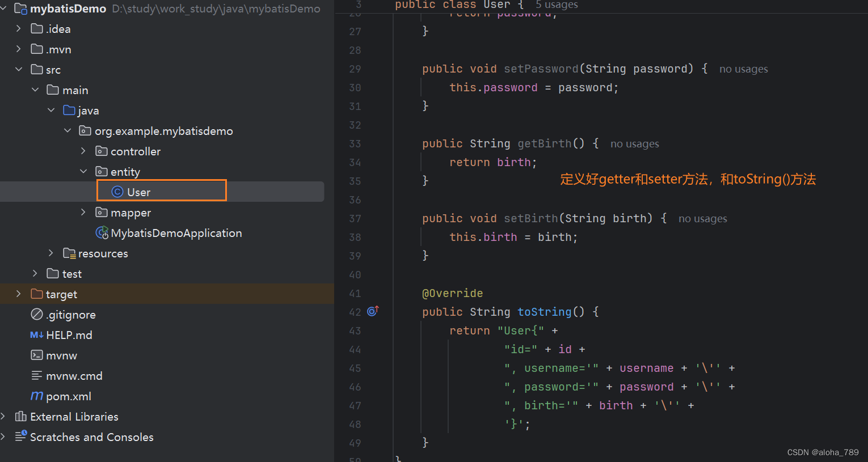Expand the target folder
Screen dimensions: 868x462
19,294
